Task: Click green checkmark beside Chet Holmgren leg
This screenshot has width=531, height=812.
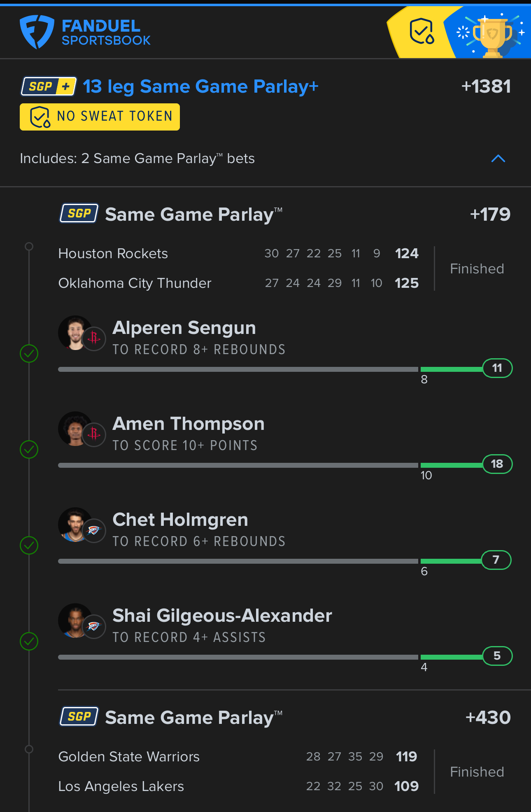Action: coord(29,545)
